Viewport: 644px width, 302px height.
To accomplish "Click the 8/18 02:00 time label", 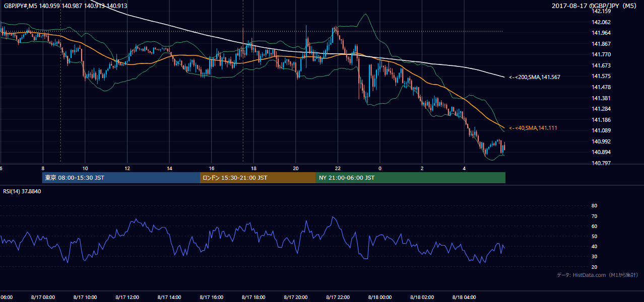I will pos(422,297).
